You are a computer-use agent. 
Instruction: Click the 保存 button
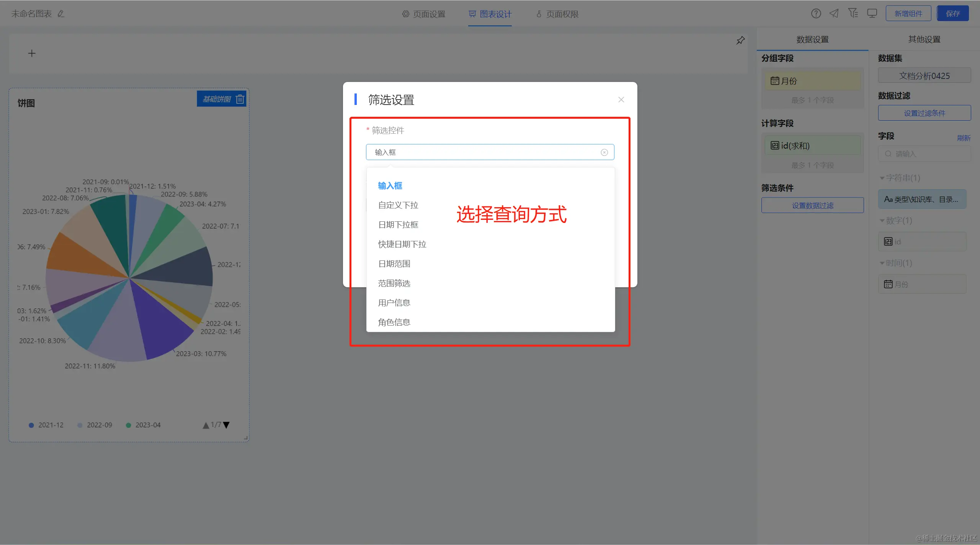click(952, 14)
